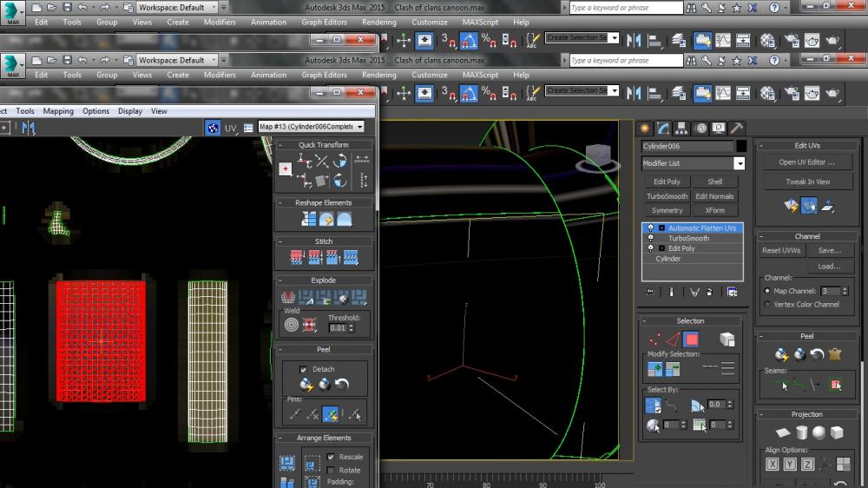Click Open UV Editor button

coord(807,162)
